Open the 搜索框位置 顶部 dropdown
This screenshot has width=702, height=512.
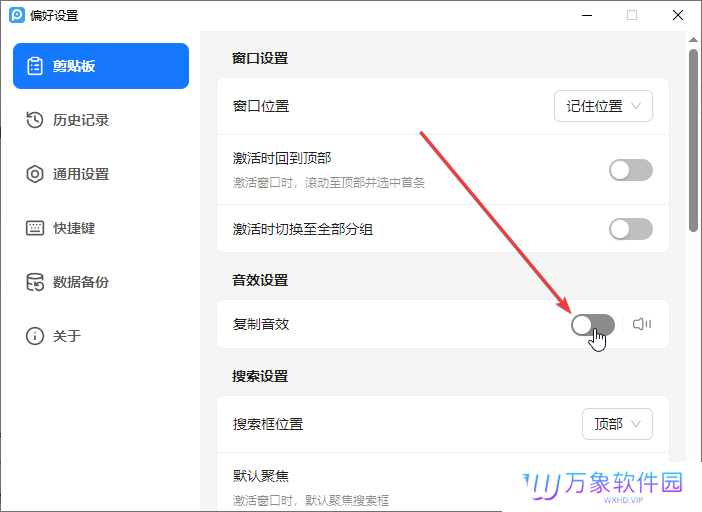click(617, 424)
